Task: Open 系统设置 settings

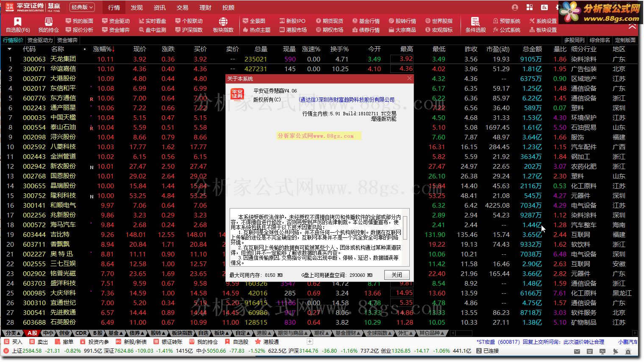Action: 543,21
